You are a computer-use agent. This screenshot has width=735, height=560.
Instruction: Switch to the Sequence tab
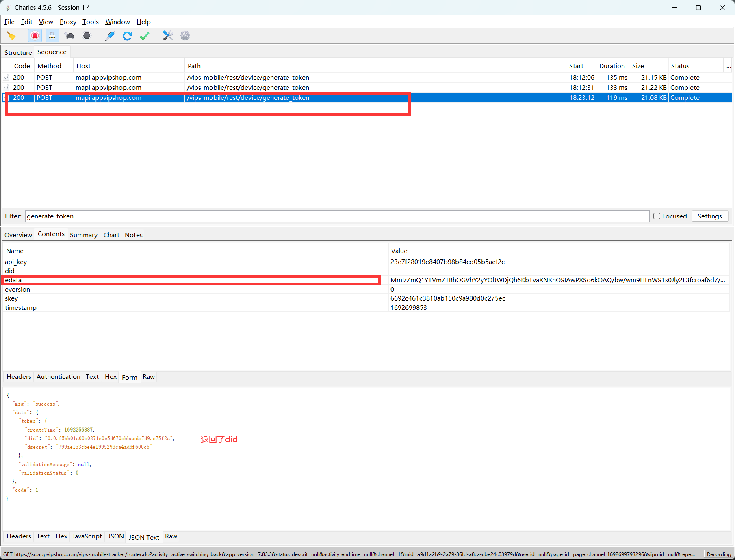pos(52,52)
